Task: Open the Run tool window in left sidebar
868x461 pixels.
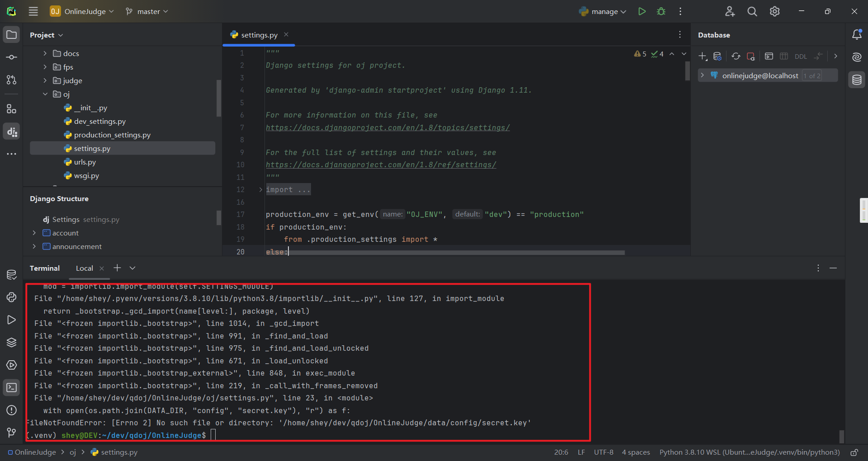Action: [x=11, y=320]
